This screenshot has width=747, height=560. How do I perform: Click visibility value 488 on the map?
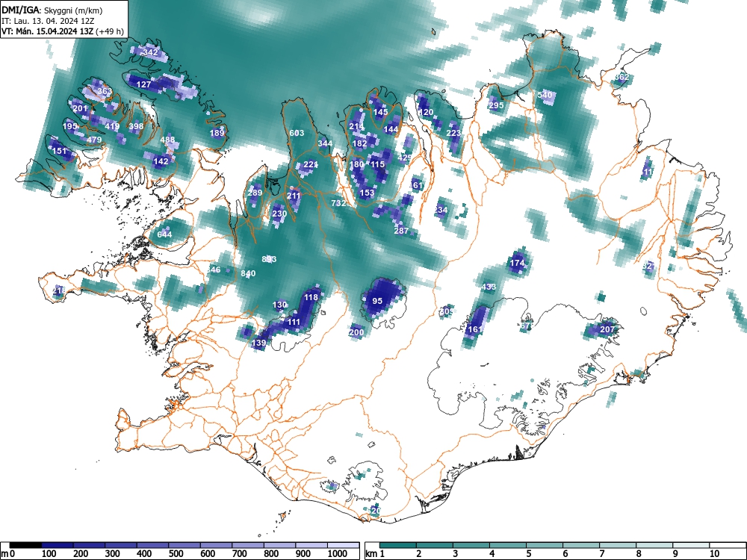pos(167,140)
